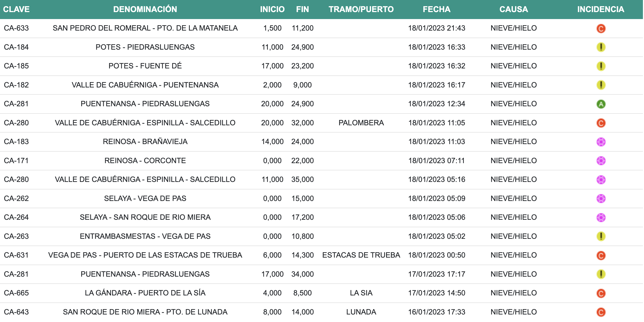This screenshot has width=644, height=322.
Task: Click the yellow warning icon for CA-185
Action: (x=601, y=66)
